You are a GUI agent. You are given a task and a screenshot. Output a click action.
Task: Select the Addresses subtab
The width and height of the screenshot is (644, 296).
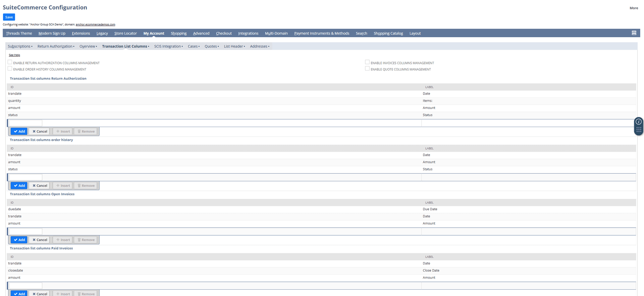pyautogui.click(x=259, y=46)
